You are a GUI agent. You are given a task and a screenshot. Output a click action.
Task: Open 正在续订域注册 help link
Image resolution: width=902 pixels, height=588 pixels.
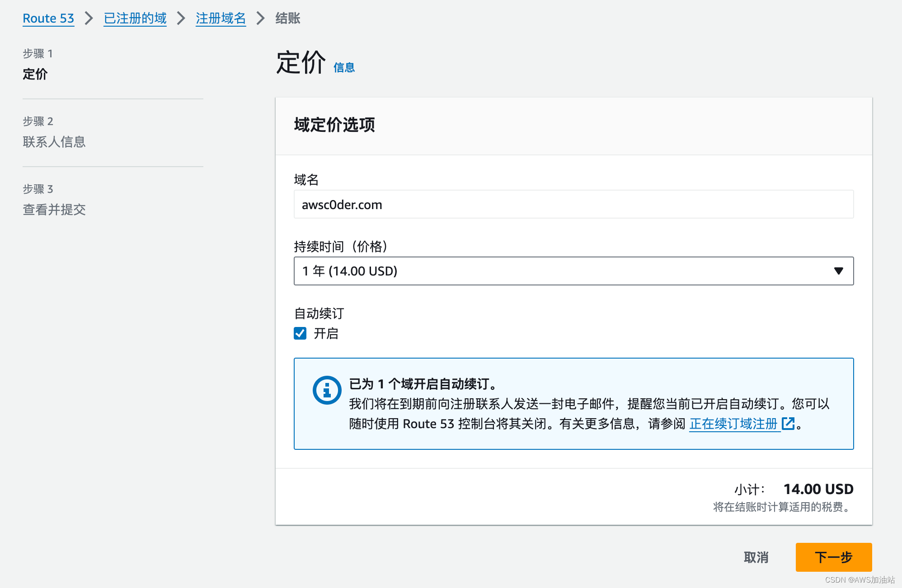click(x=733, y=424)
